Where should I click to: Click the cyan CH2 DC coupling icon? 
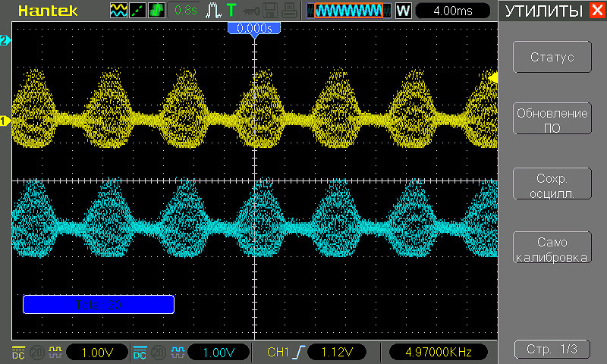click(140, 353)
